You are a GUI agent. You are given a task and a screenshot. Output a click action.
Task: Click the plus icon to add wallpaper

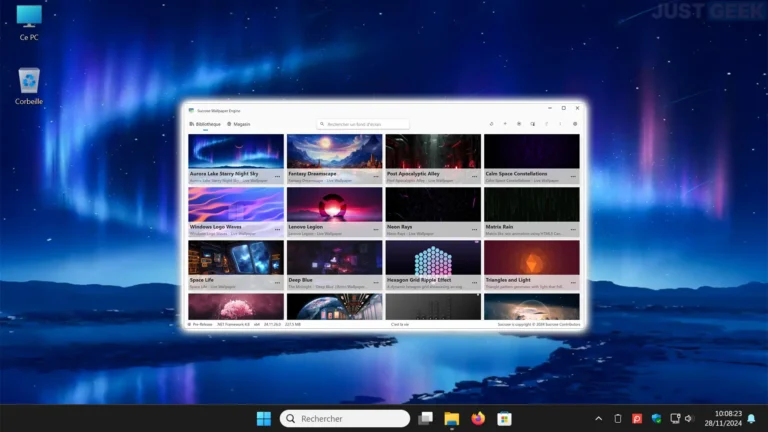click(x=505, y=124)
